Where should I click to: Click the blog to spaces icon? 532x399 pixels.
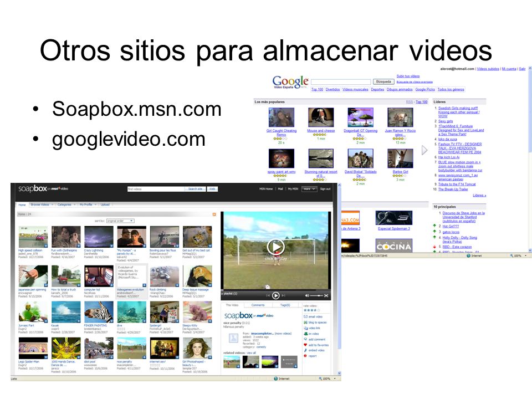click(305, 323)
